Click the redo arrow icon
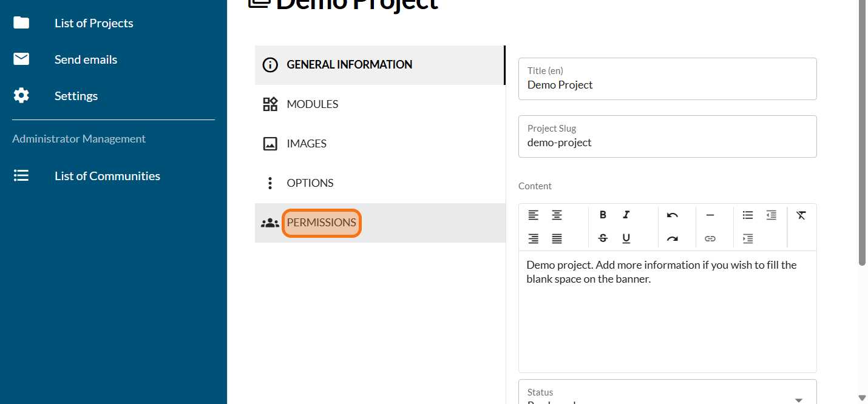Screen dimensions: 868x404 pyautogui.click(x=672, y=238)
